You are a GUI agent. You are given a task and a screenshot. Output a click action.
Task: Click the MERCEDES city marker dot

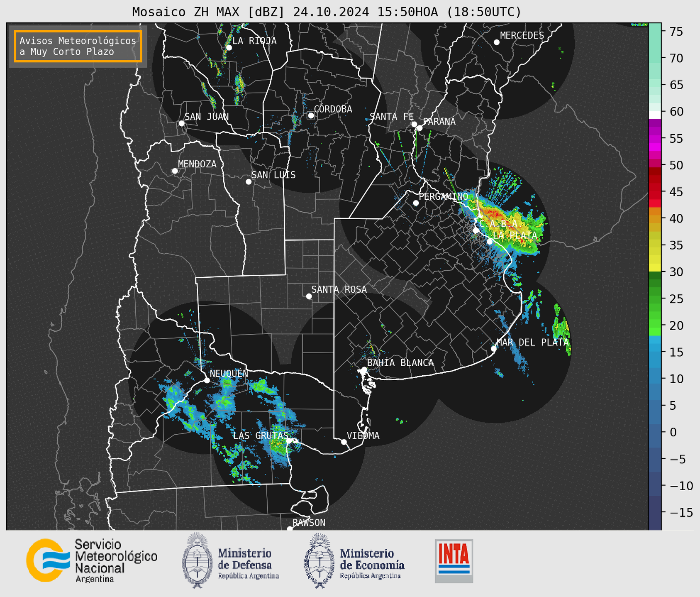click(x=496, y=42)
